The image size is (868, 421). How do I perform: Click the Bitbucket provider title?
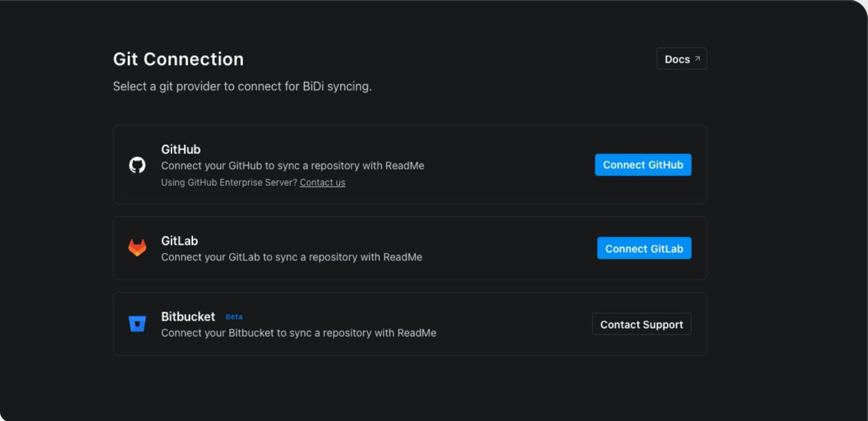point(188,317)
